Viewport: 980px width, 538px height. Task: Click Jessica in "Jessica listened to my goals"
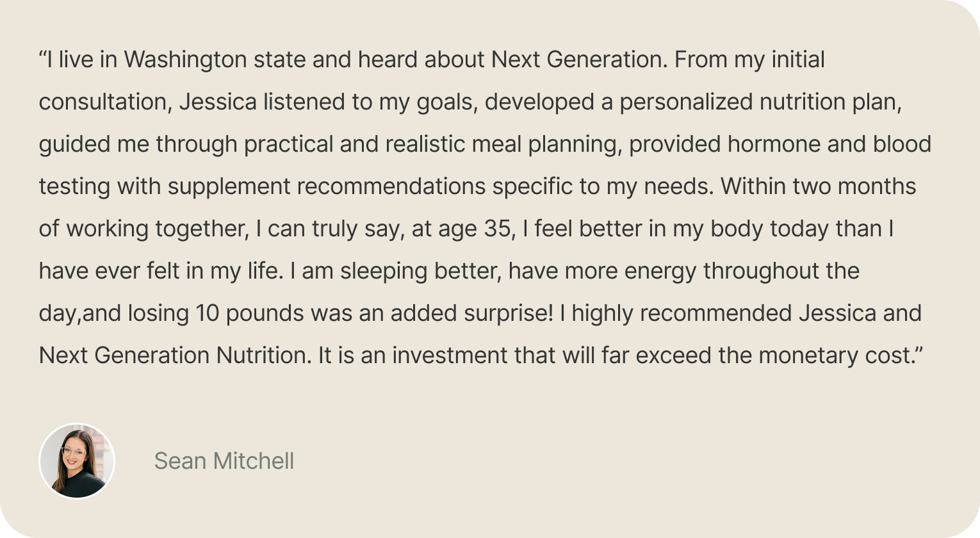point(218,102)
